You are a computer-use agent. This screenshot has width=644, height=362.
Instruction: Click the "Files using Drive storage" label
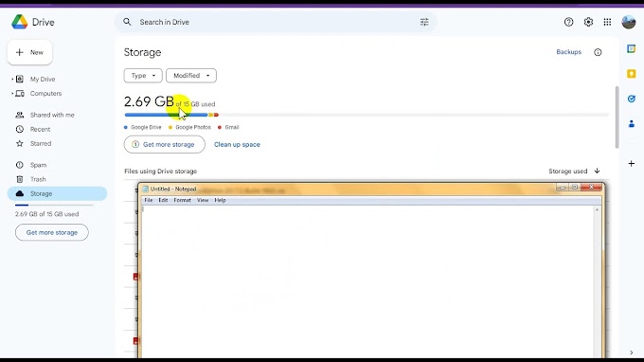[x=161, y=171]
